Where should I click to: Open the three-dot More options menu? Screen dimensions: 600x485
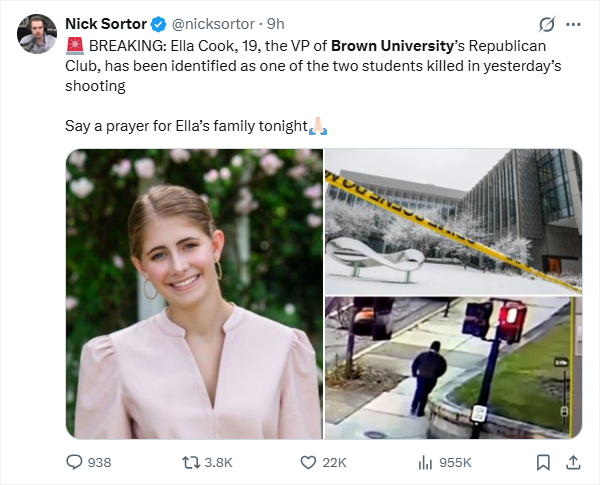[573, 24]
